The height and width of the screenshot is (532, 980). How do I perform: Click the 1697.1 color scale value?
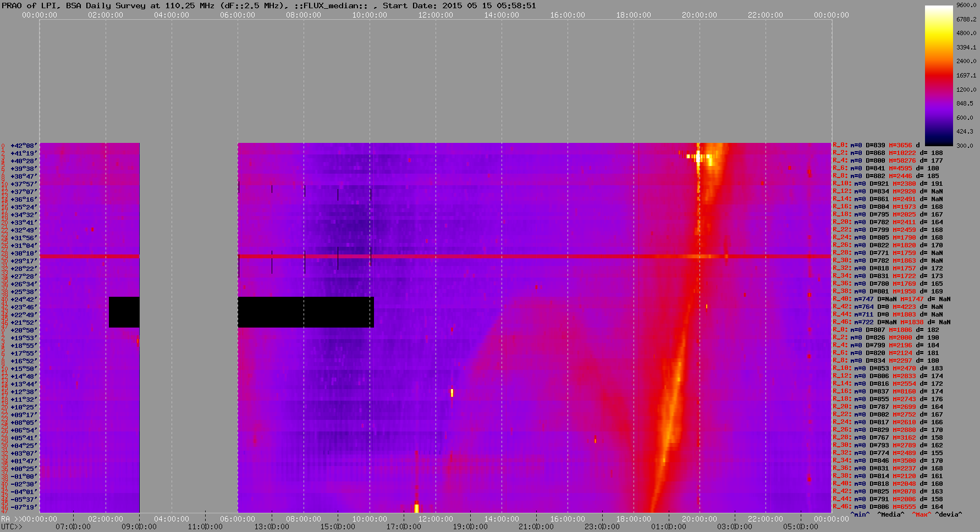(966, 75)
